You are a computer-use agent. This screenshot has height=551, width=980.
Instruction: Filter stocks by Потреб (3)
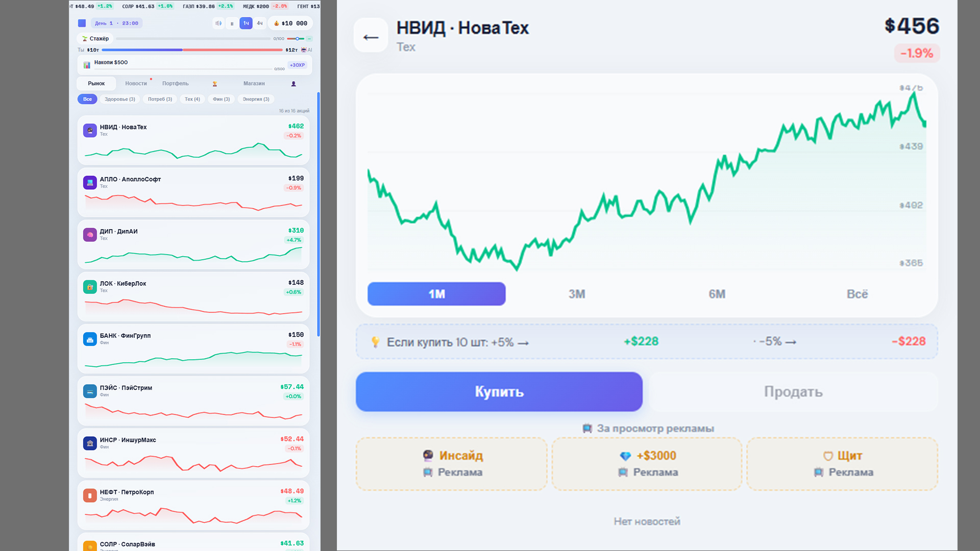pos(160,99)
